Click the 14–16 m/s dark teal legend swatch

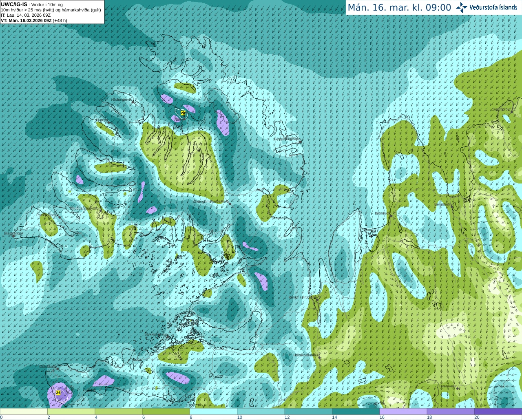356,411
